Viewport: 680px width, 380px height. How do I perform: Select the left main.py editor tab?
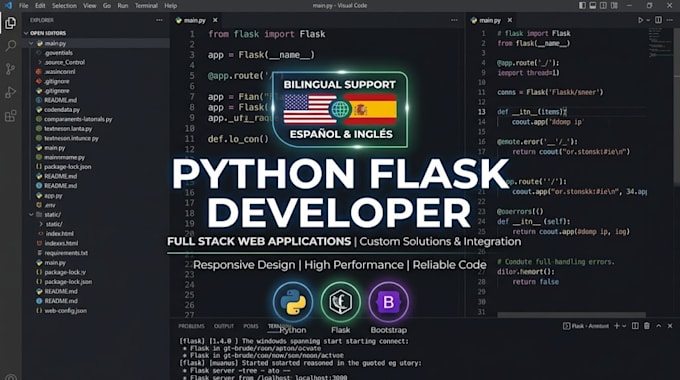[194, 20]
